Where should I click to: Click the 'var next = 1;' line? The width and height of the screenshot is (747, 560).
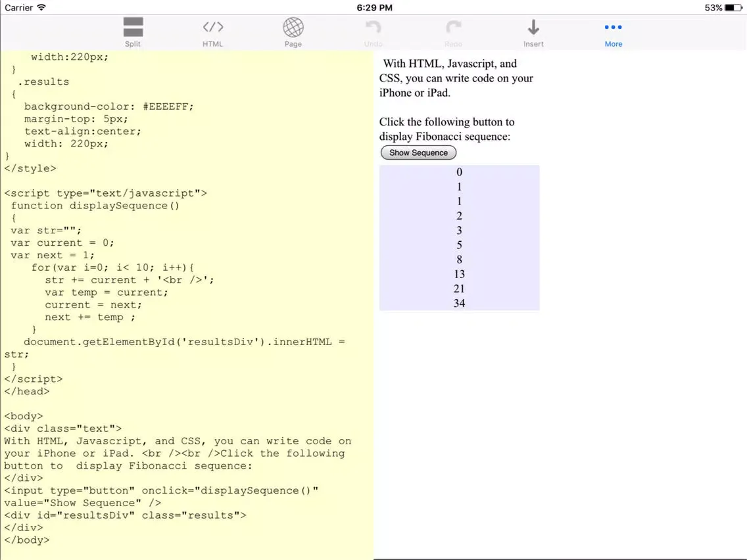tap(53, 255)
